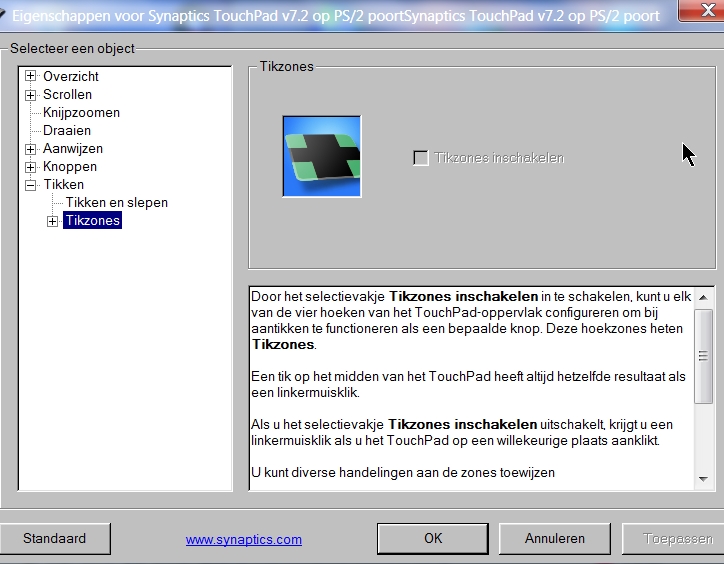Expand the Tikzones sub-node
The width and height of the screenshot is (724, 564).
coord(53,222)
